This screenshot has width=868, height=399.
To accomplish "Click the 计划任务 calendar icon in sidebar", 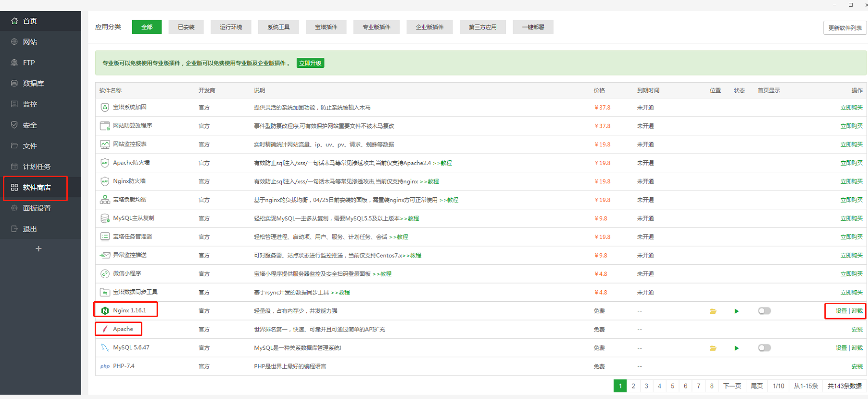I will (14, 167).
